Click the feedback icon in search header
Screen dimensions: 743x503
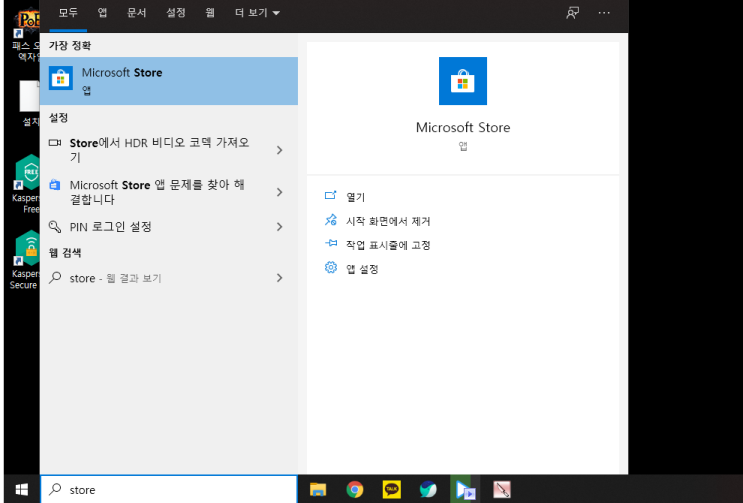tap(572, 13)
